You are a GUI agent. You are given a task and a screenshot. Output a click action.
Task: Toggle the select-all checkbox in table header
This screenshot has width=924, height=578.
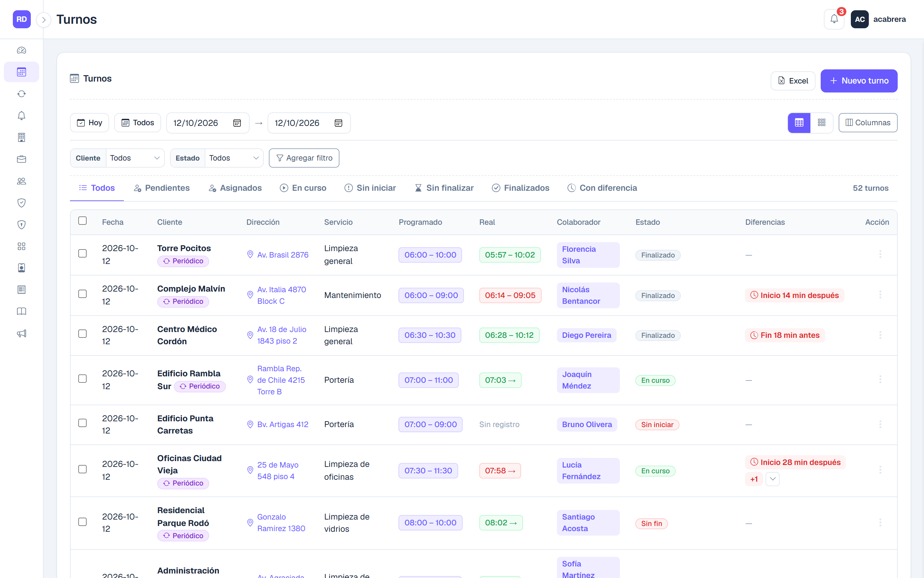point(82,221)
